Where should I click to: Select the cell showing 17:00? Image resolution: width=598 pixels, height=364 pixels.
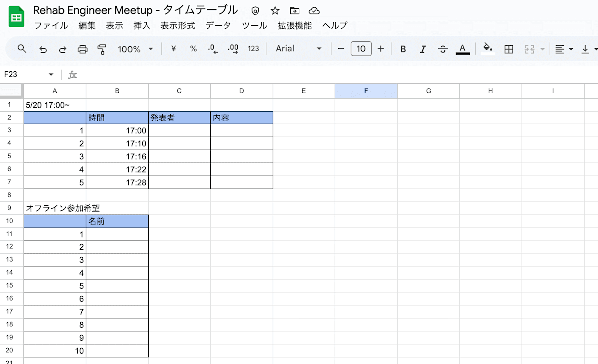[x=117, y=131]
